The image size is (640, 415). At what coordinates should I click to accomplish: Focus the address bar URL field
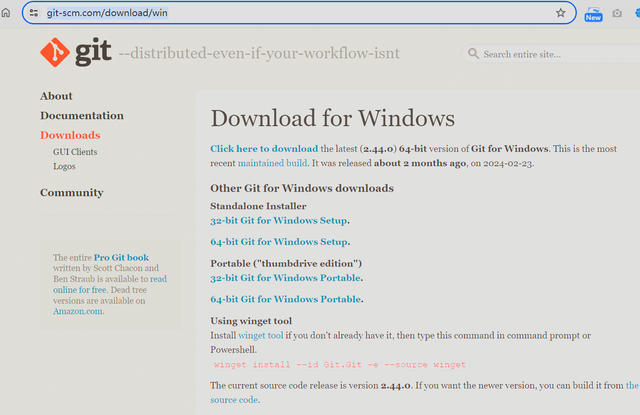pyautogui.click(x=299, y=13)
